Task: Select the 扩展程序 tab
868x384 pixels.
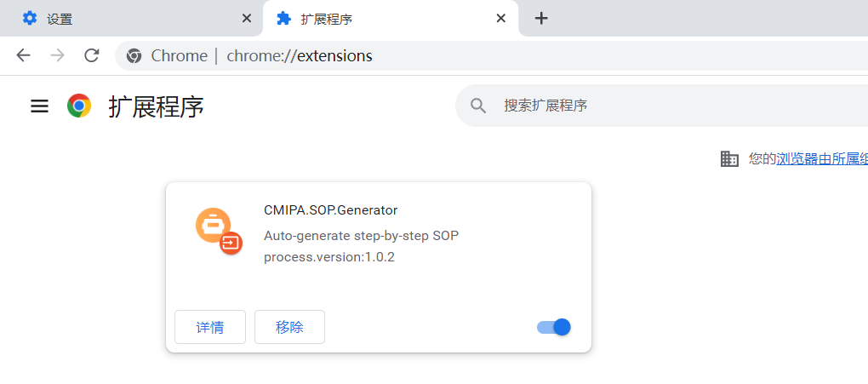Action: [383, 19]
